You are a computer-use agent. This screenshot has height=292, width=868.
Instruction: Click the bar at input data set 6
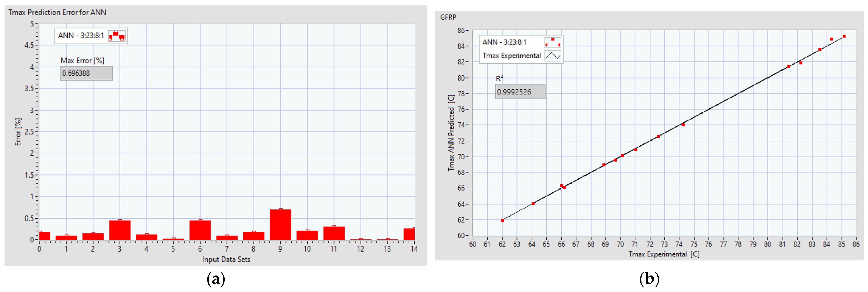(x=200, y=230)
